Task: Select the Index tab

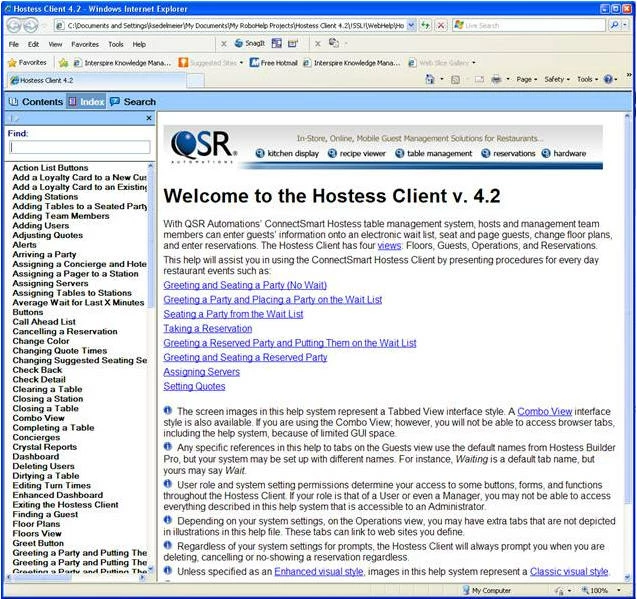Action: coord(86,102)
